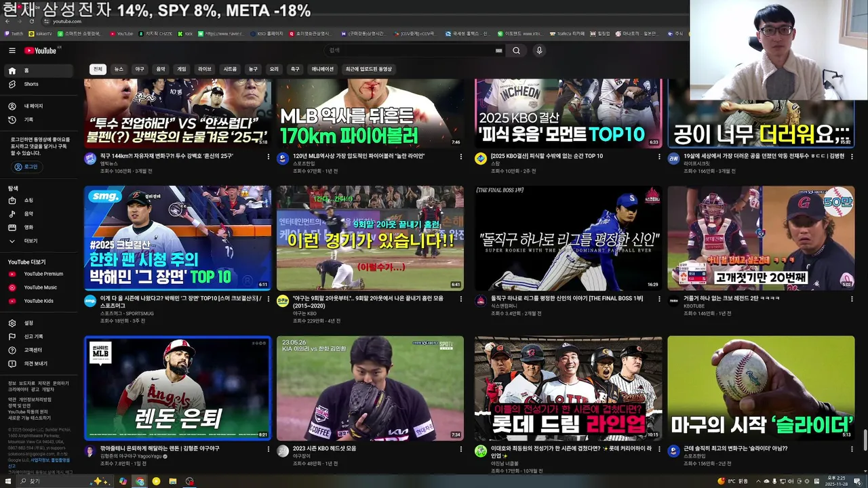The height and width of the screenshot is (488, 868).
Task: Click the 식스맨컴퍼니 channel avatar
Action: click(481, 301)
